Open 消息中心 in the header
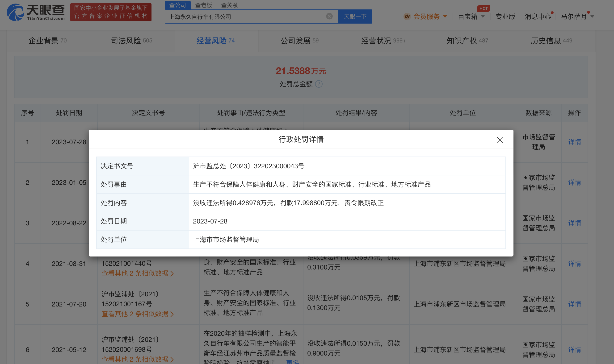Screen dimensions: 614x364 pyautogui.click(x=538, y=17)
